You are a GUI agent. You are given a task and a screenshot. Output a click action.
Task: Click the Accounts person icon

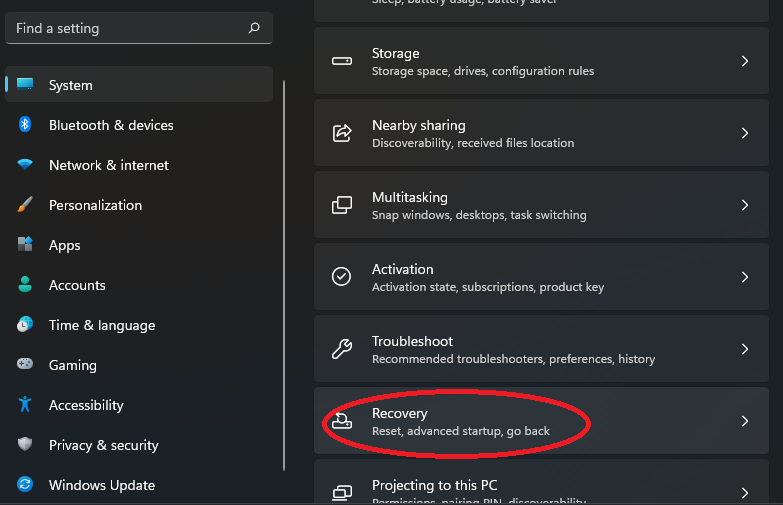click(25, 284)
